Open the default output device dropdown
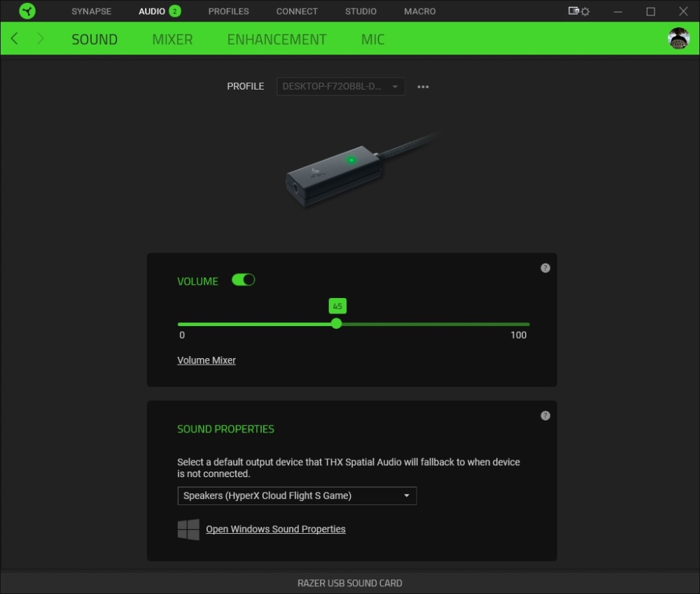Viewport: 700px width, 594px height. pos(297,496)
